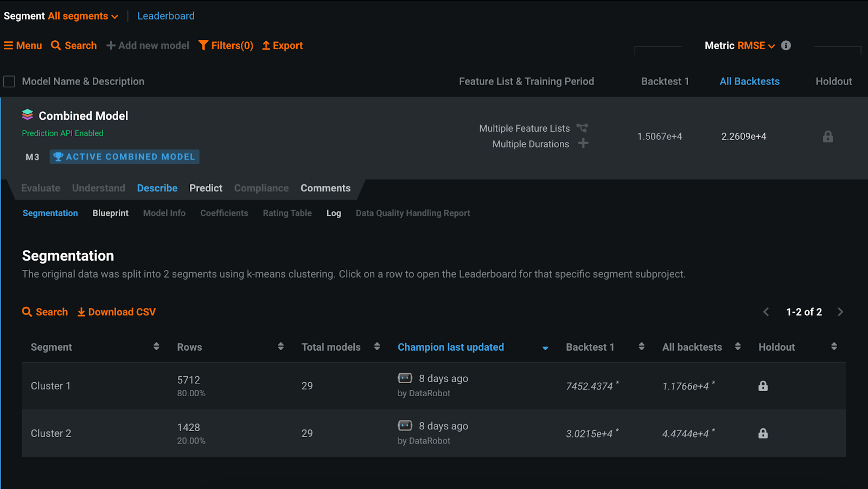
Task: Click the Combined Model name
Action: point(84,115)
